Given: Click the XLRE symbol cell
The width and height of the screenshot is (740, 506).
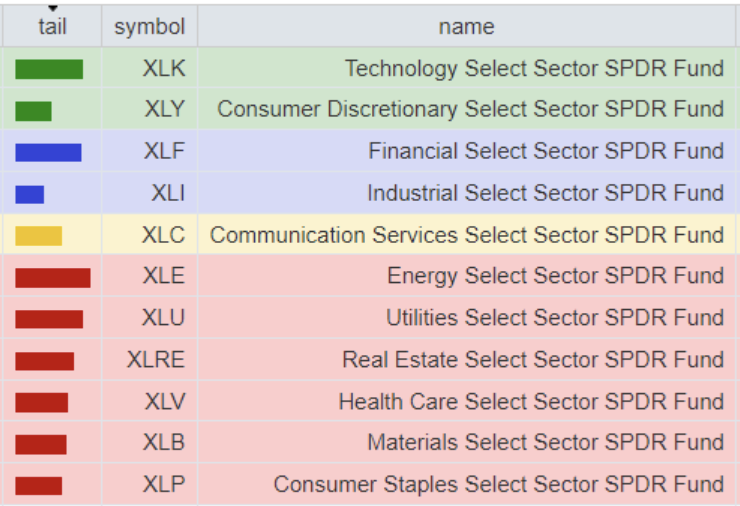Looking at the screenshot, I should pos(155,360).
